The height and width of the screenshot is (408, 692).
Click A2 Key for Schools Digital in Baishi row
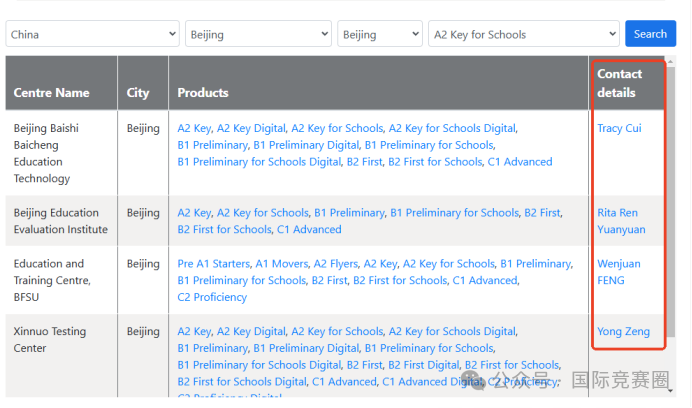[452, 128]
